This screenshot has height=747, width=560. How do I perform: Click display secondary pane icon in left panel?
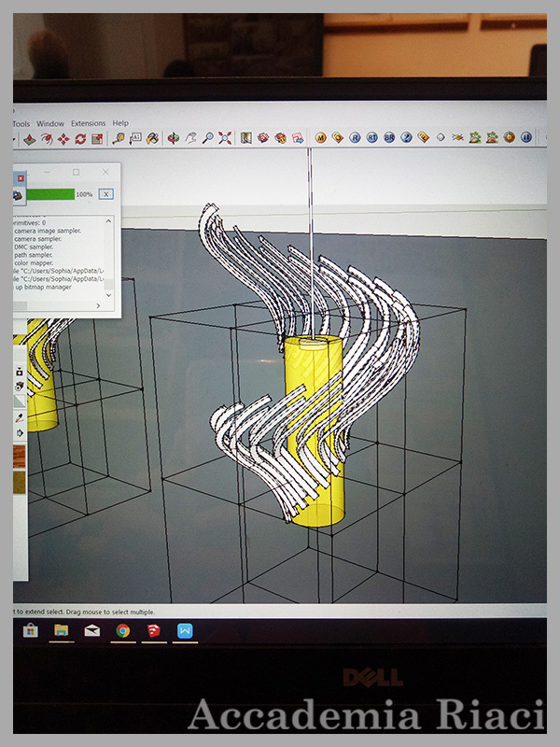20,371
